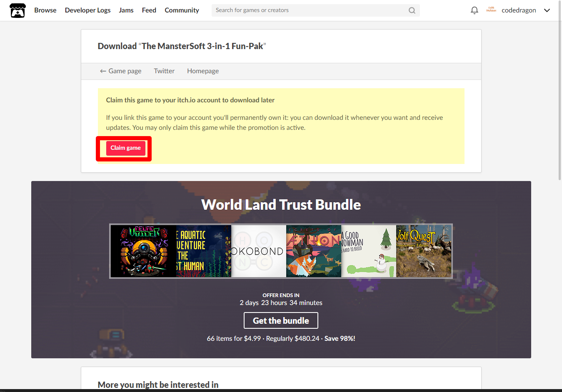Expand the account menu chevron
562x392 pixels.
(x=547, y=10)
